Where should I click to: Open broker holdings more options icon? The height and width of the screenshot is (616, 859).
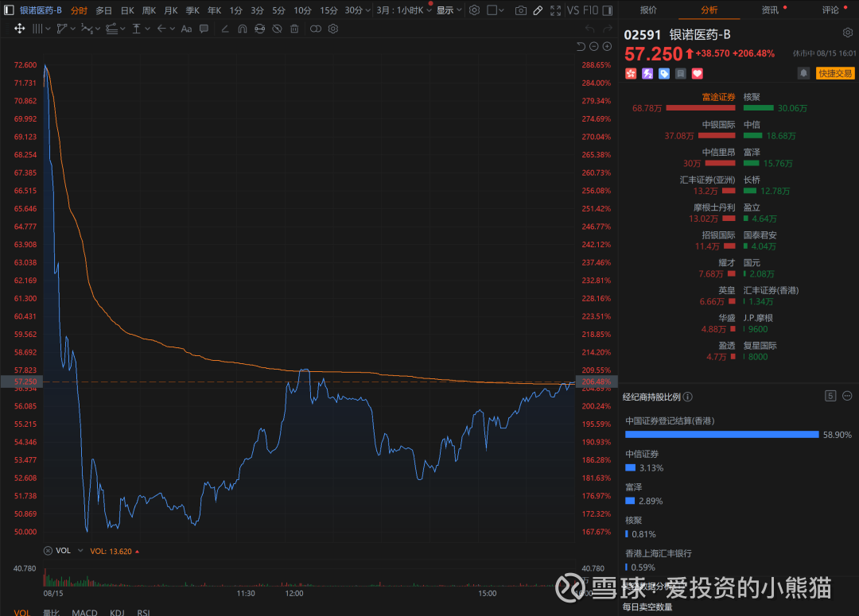847,396
